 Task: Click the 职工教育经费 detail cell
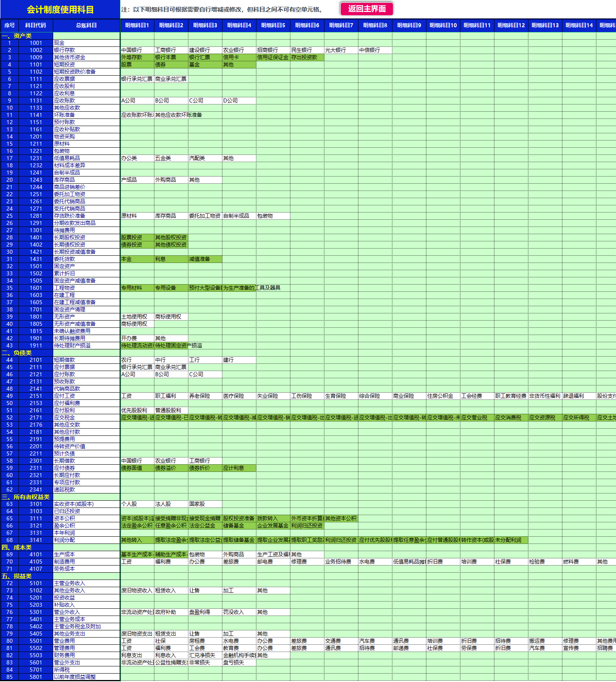[511, 396]
